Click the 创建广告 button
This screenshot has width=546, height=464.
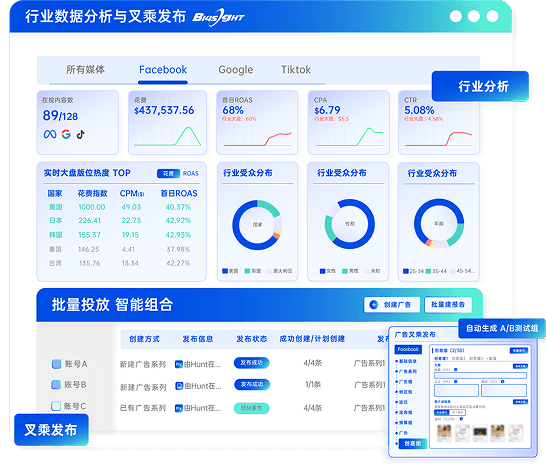point(392,305)
